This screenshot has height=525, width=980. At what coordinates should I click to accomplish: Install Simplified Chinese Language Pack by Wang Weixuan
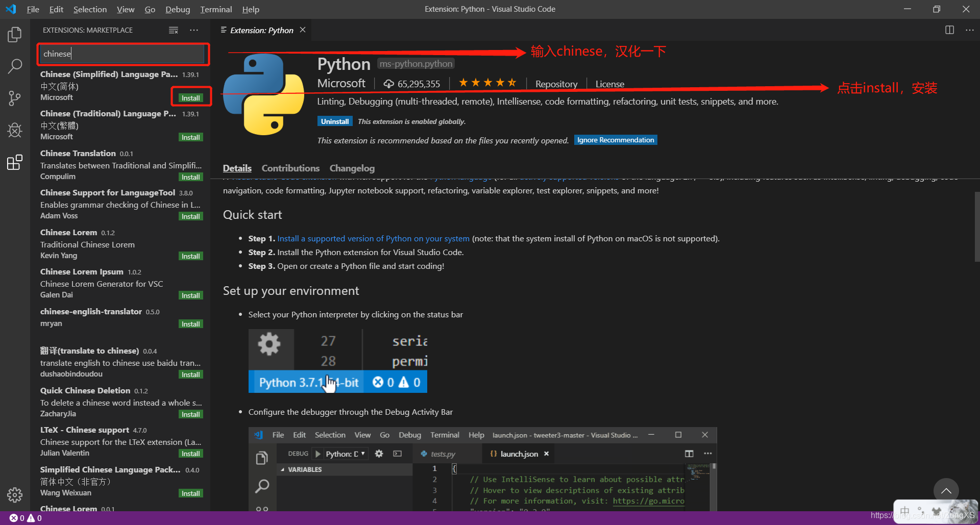(190, 493)
